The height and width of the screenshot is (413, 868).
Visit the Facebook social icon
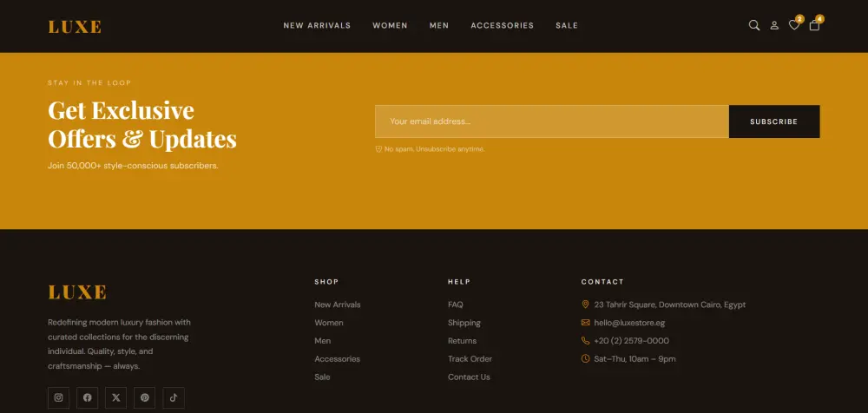[88, 397]
